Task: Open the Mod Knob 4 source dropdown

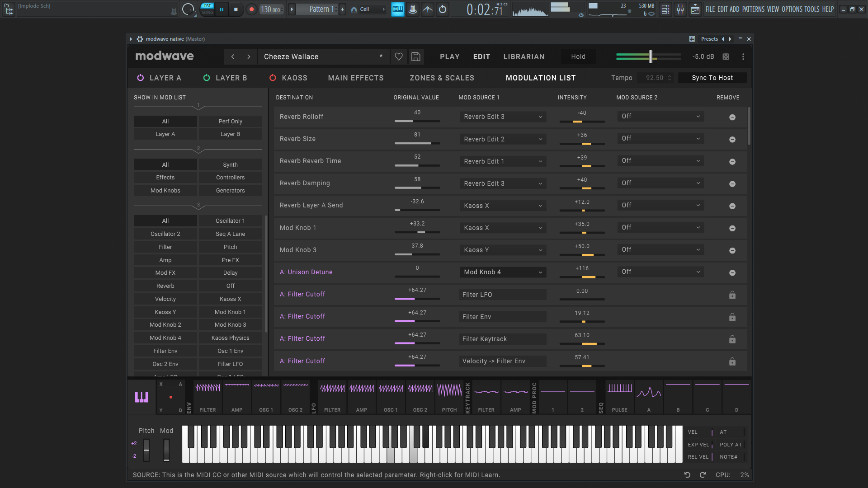Action: [503, 272]
